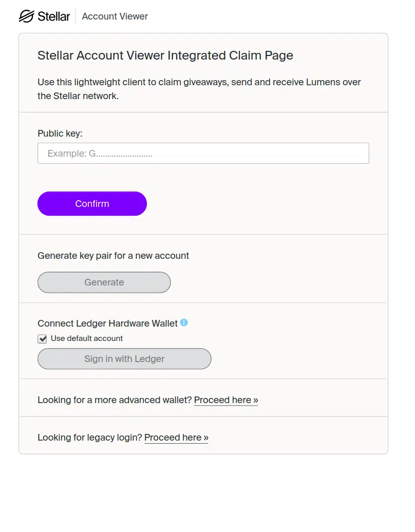Select the Account Viewer header label

click(x=115, y=16)
